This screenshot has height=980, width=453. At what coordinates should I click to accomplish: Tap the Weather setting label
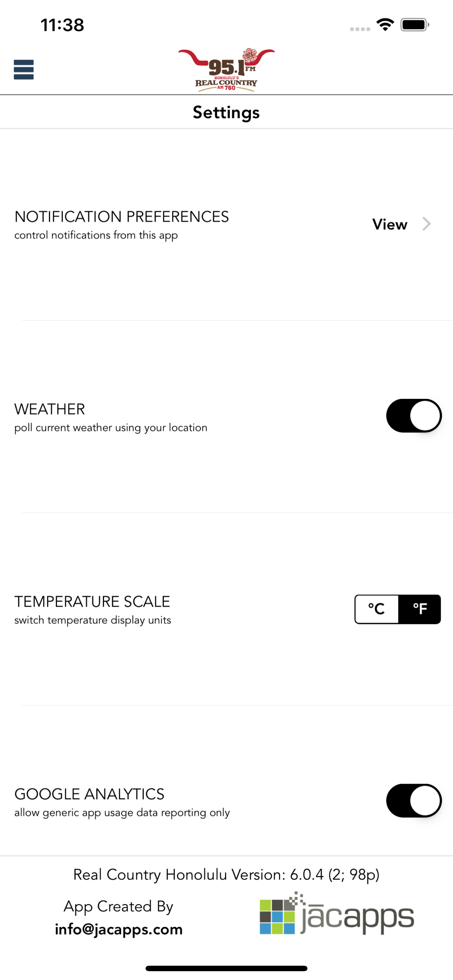coord(50,409)
